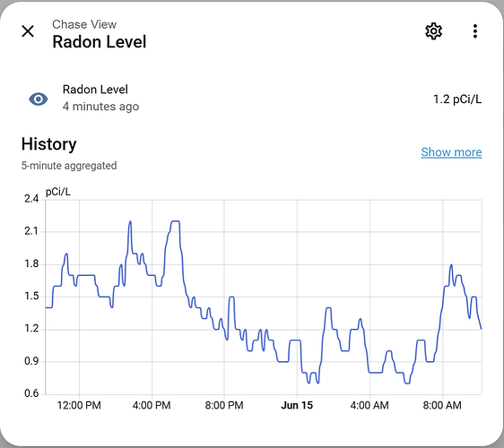Click the 12:00 PM time axis label
Image resolution: width=504 pixels, height=448 pixels.
pyautogui.click(x=79, y=405)
